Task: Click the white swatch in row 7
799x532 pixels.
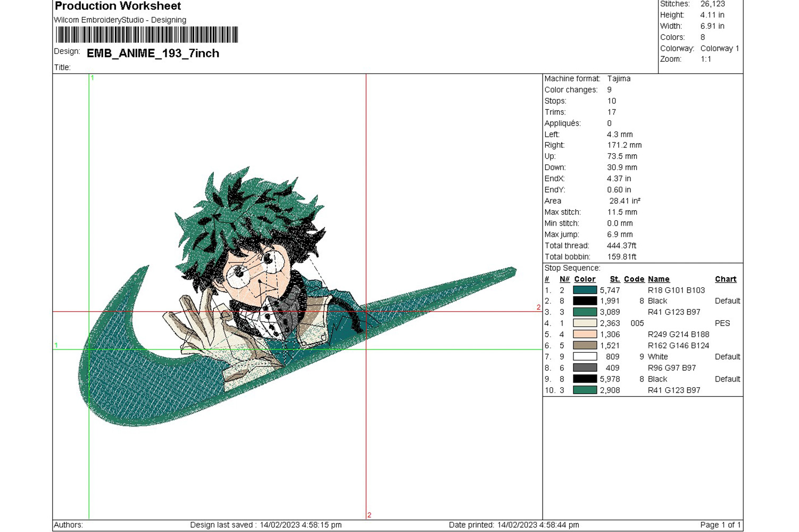Action: click(585, 357)
